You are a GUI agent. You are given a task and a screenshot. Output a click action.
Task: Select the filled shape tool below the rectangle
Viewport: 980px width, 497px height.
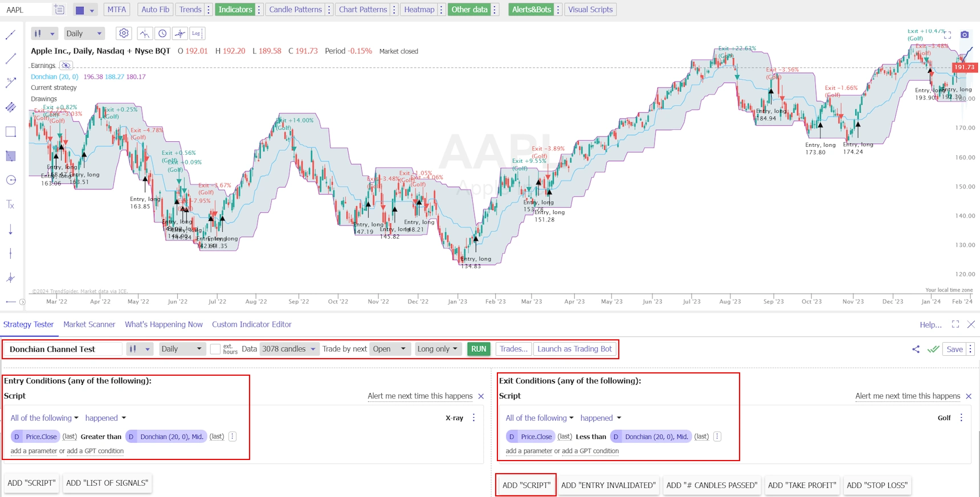pyautogui.click(x=10, y=156)
